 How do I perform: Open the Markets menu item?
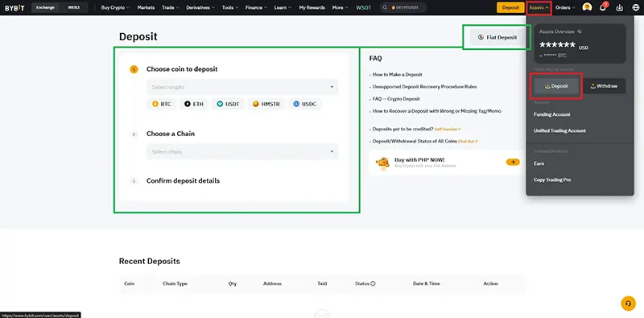pos(146,7)
